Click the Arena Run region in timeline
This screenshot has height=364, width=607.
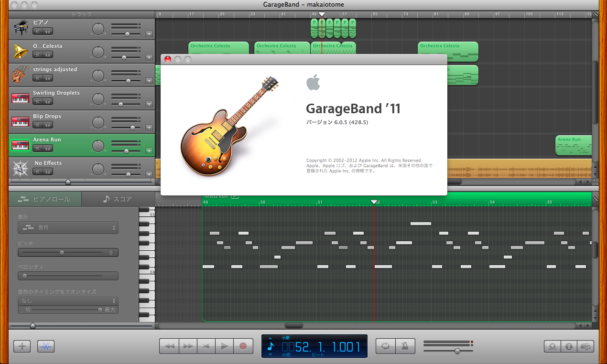(x=574, y=146)
